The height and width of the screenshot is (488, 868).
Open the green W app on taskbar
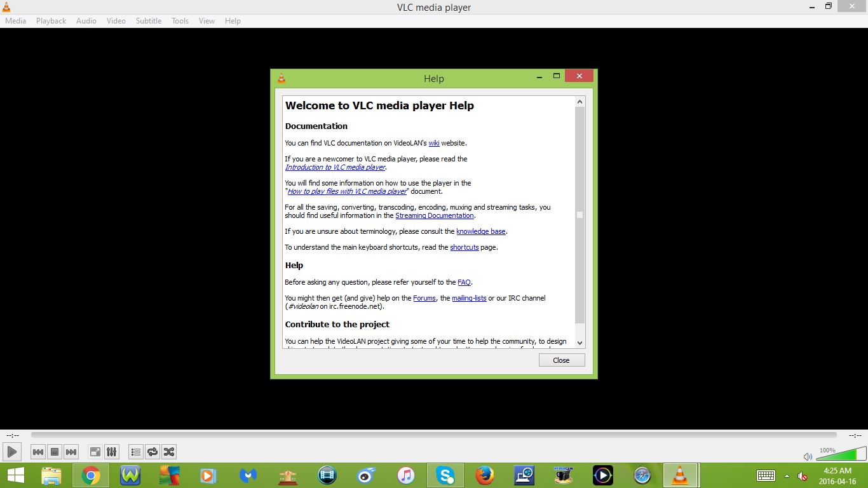[x=130, y=475]
